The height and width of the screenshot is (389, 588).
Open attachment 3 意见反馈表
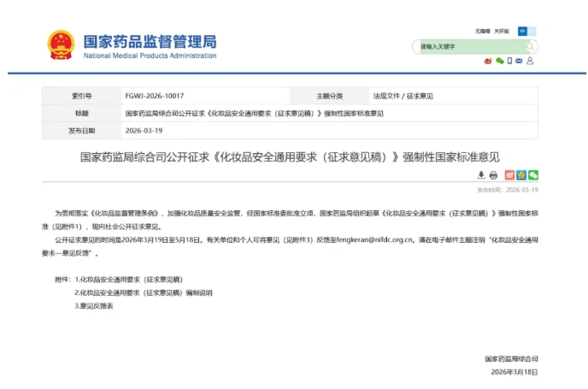[95, 305]
